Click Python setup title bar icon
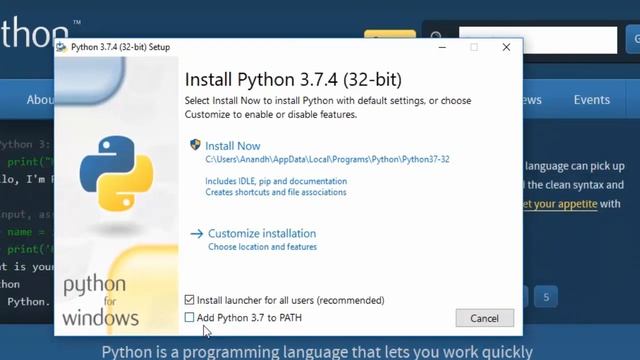640x360 pixels. click(x=62, y=47)
